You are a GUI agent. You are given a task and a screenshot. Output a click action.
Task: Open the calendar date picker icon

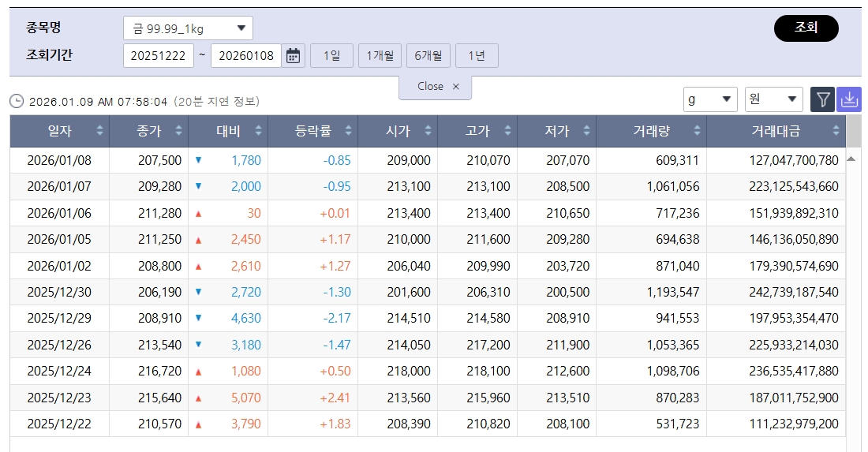coord(293,56)
